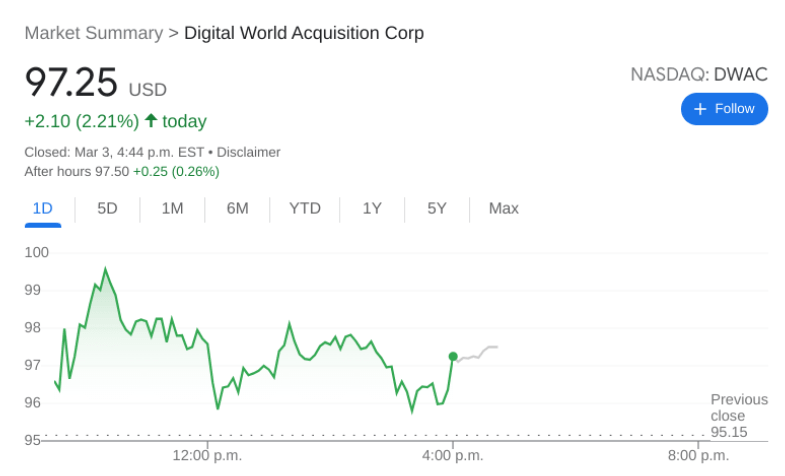
Task: Show the 1M price chart
Action: (172, 208)
